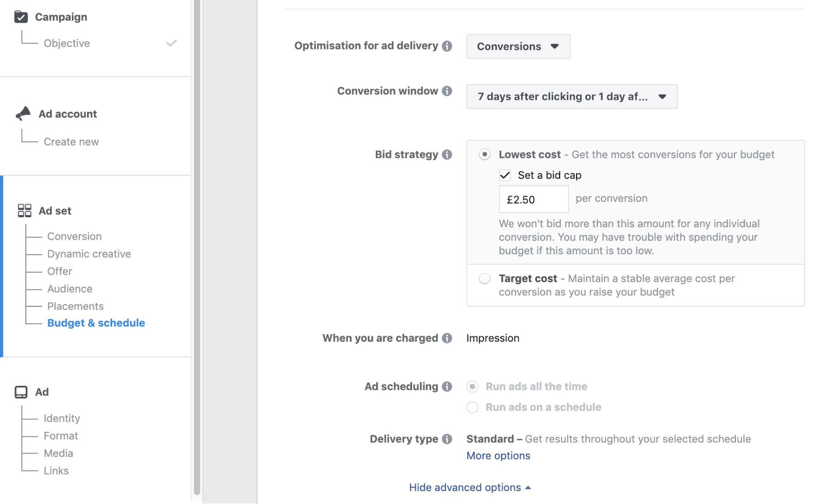Click the info icon beside Optimisation for ad delivery
Viewport: 832px width, 504px height.
[447, 46]
